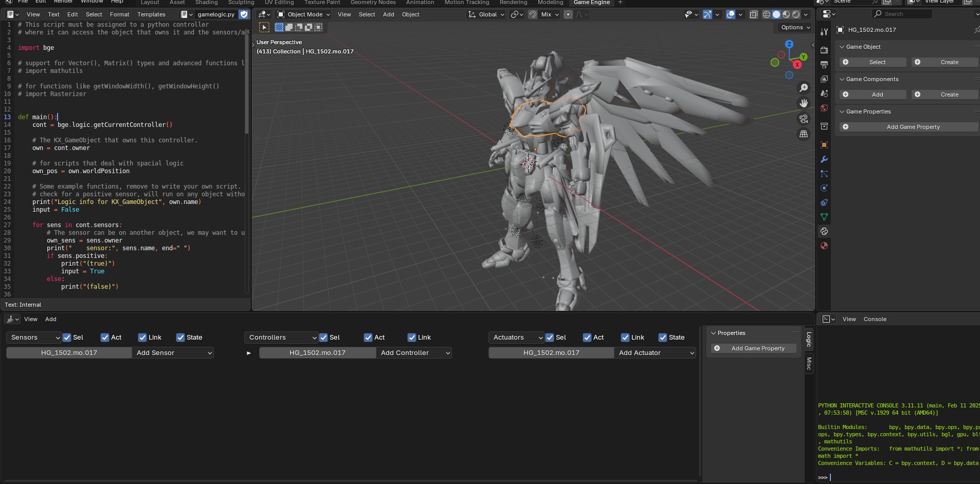Toggle Controllers Link checkbox
The width and height of the screenshot is (980, 484).
point(412,338)
